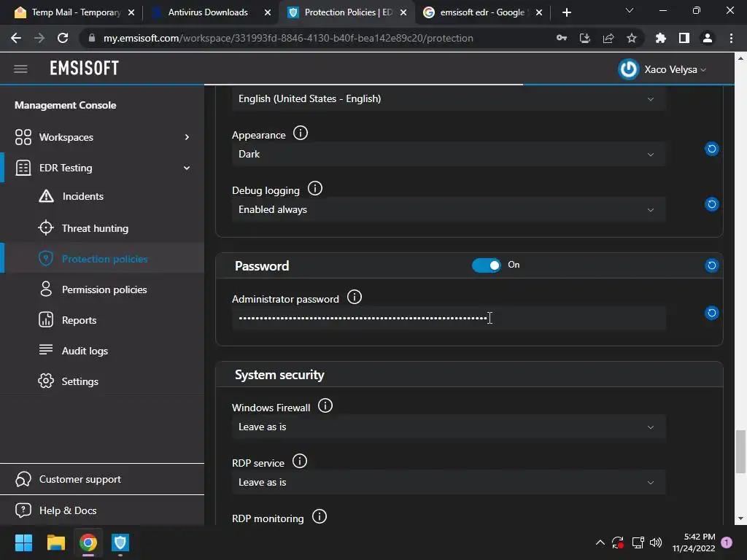Share this page using the address bar share icon
Viewport: 747px width, 560px height.
[608, 38]
